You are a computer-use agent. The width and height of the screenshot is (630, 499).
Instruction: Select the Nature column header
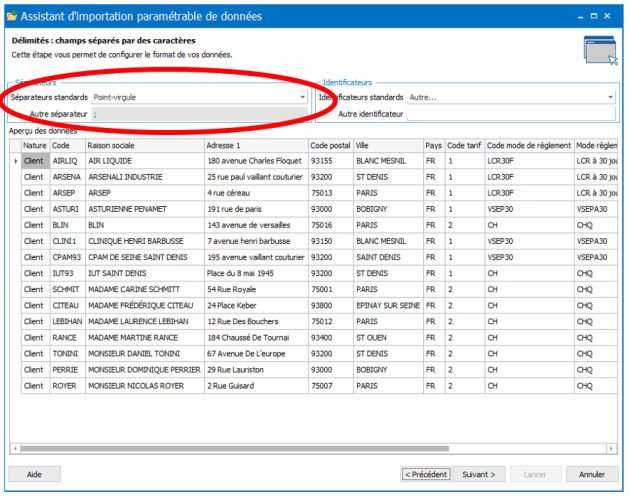click(x=35, y=145)
